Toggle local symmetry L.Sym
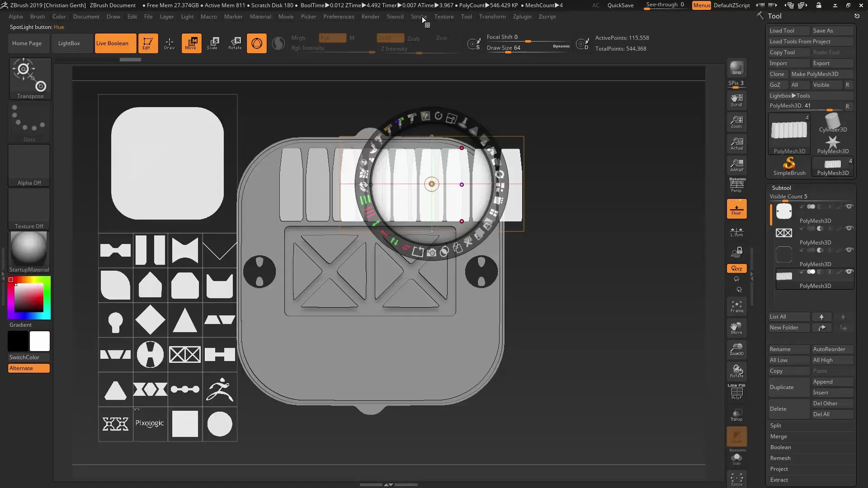The width and height of the screenshot is (868, 488). [x=736, y=232]
